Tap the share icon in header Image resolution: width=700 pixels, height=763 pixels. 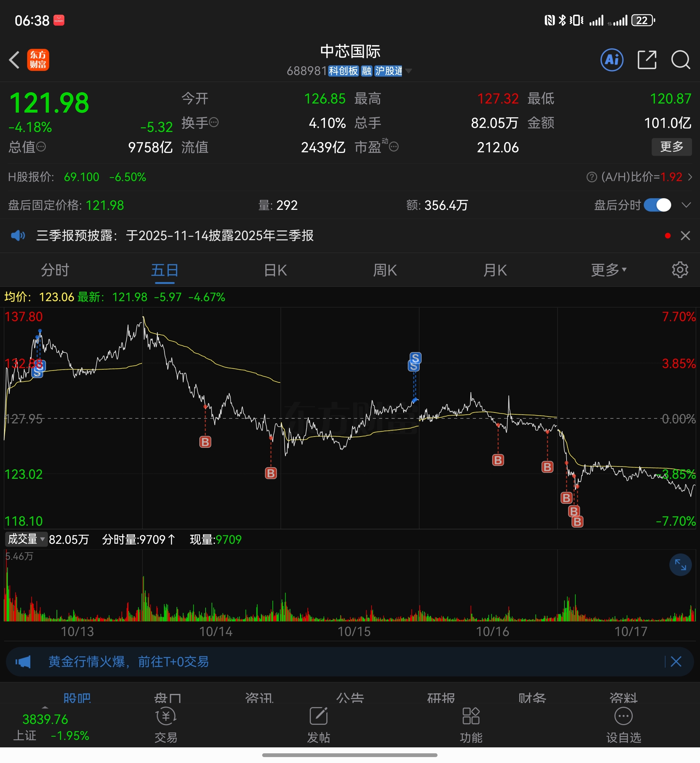(647, 60)
